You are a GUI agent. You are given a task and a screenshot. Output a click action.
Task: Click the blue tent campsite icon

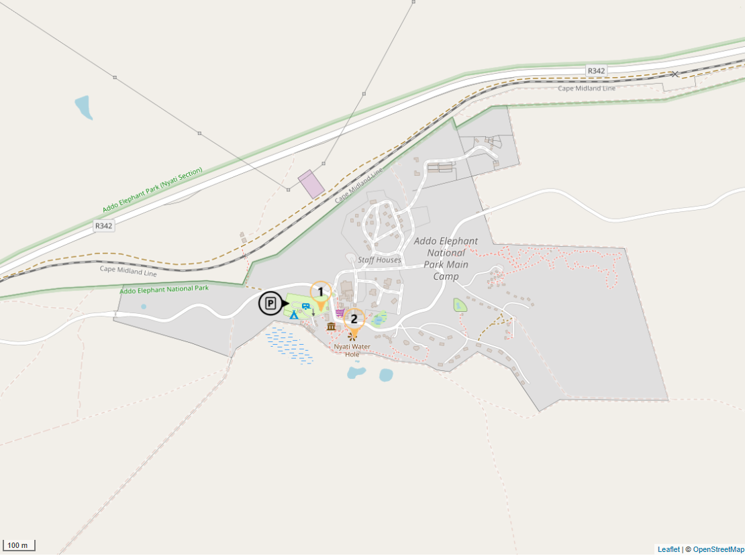[x=294, y=314]
